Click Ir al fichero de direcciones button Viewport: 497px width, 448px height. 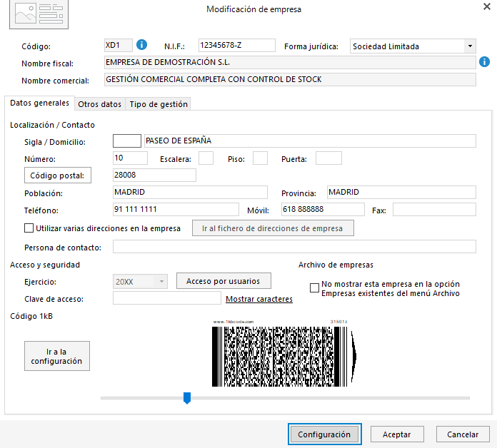[x=273, y=228]
